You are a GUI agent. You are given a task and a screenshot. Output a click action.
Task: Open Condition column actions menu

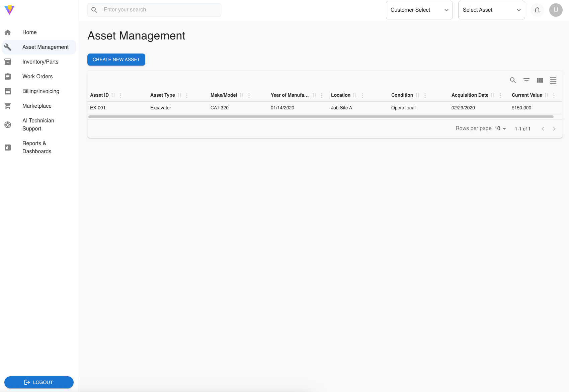coord(425,95)
